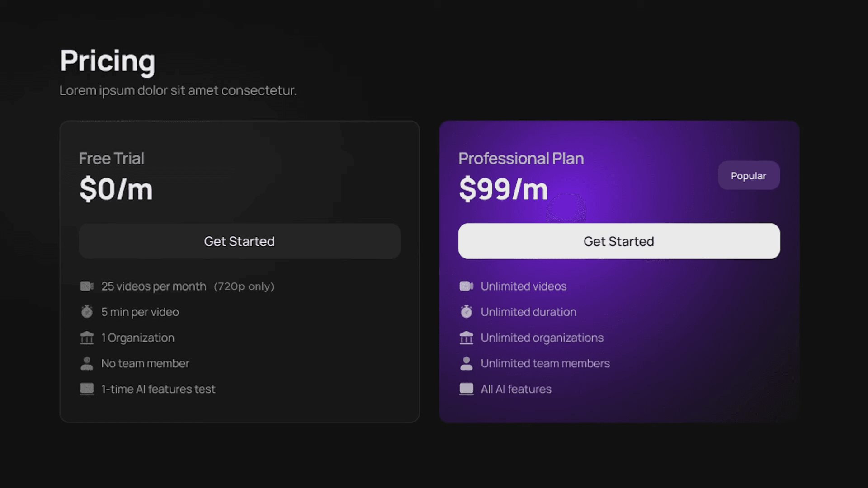Click the laptop icon beside All AI features
The height and width of the screenshot is (488, 868).
point(466,389)
